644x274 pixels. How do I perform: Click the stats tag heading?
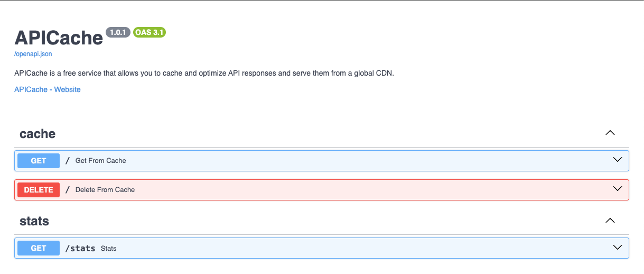coord(34,221)
